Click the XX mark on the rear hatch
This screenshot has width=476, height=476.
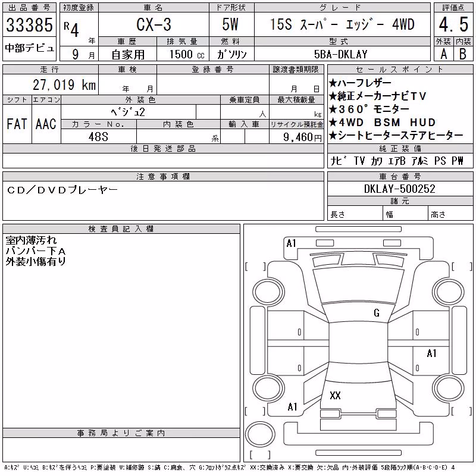(x=335, y=395)
